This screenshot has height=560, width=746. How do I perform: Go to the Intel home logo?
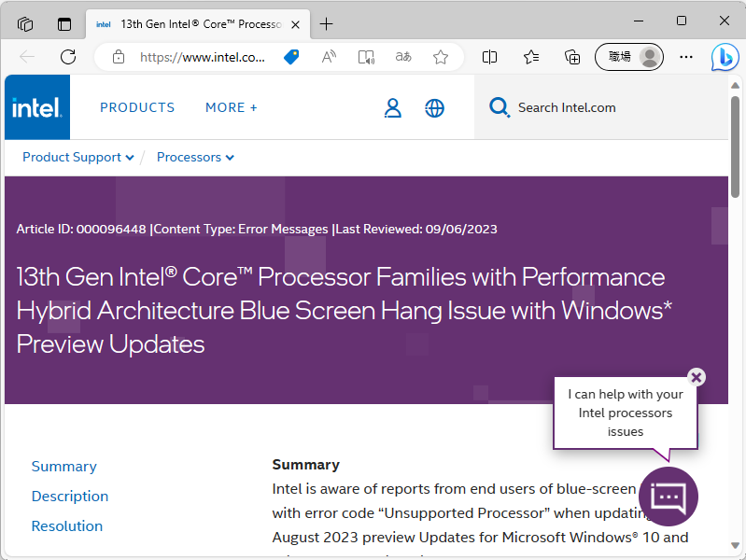(37, 107)
